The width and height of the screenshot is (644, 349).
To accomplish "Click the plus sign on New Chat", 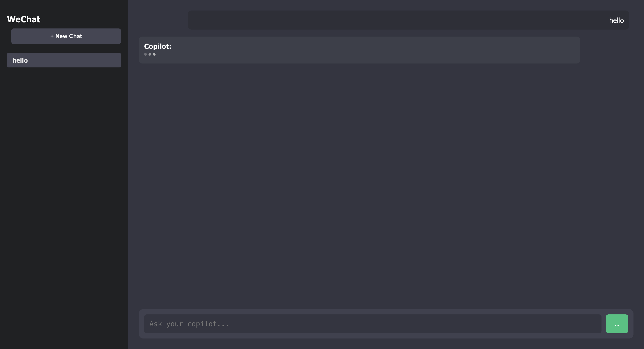I will click(x=52, y=36).
